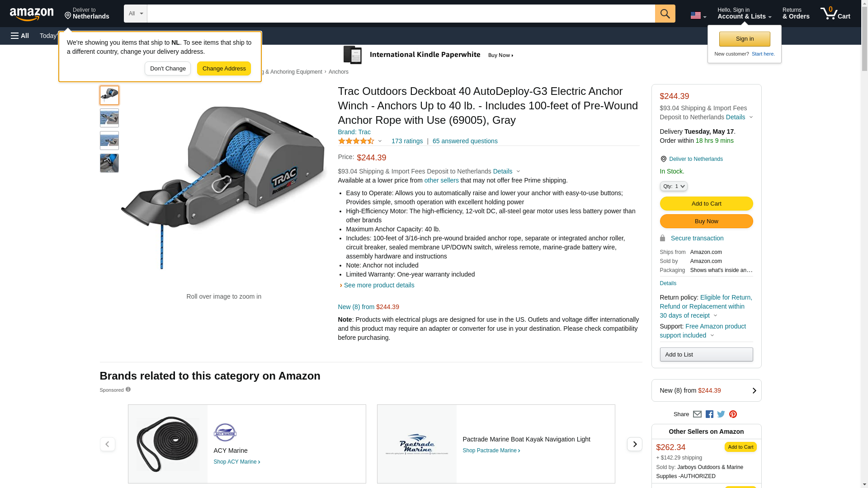The width and height of the screenshot is (868, 488).
Task: Open the shopping cart icon
Action: 835,14
